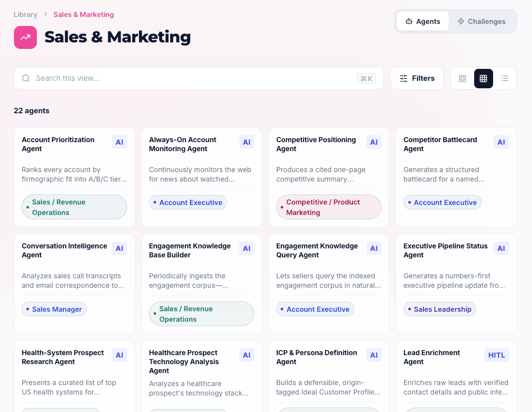Viewport: 532px width, 412px height.
Task: Click the search magnifier icon
Action: click(26, 78)
